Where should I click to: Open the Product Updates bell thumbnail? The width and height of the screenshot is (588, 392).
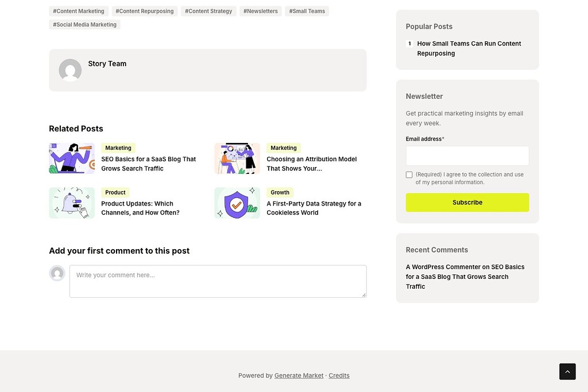pyautogui.click(x=72, y=203)
